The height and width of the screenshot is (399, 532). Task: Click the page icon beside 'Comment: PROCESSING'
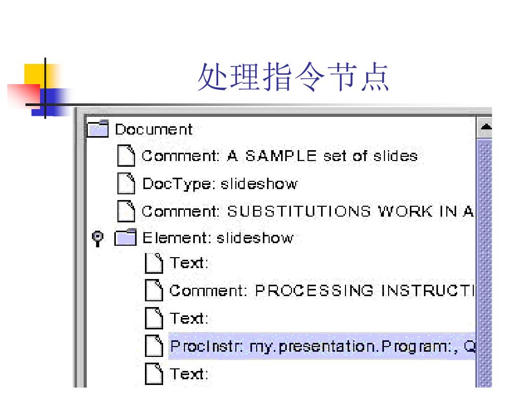[x=154, y=290]
